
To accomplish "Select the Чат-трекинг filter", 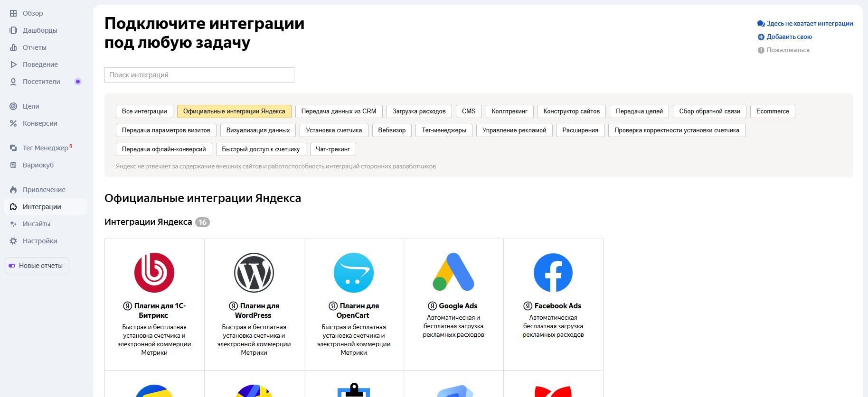I will [333, 149].
